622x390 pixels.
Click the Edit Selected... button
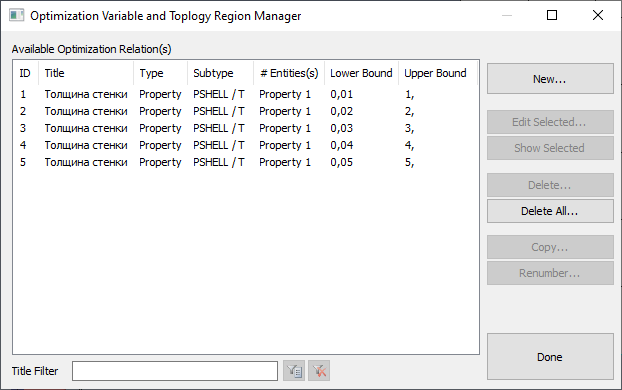[550, 122]
